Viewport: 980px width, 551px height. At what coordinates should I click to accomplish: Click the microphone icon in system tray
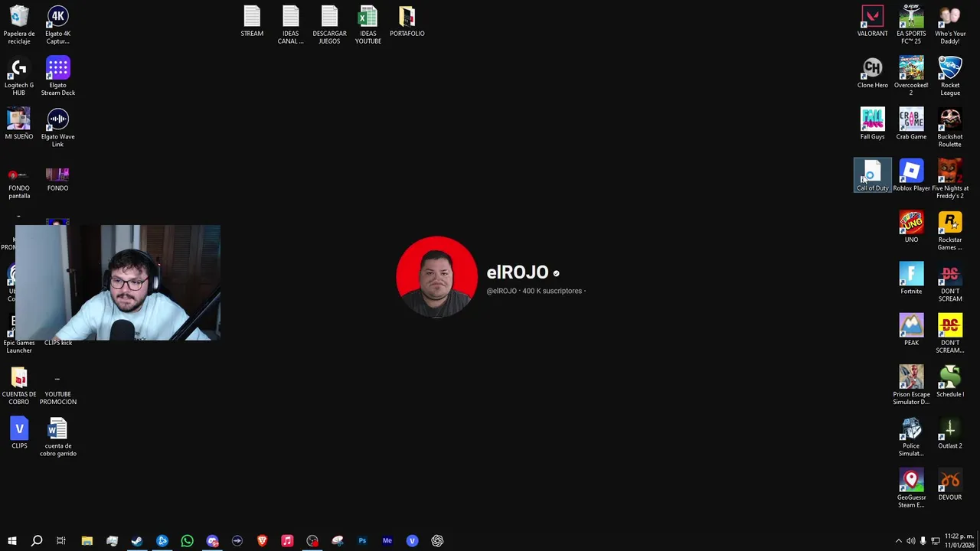923,541
